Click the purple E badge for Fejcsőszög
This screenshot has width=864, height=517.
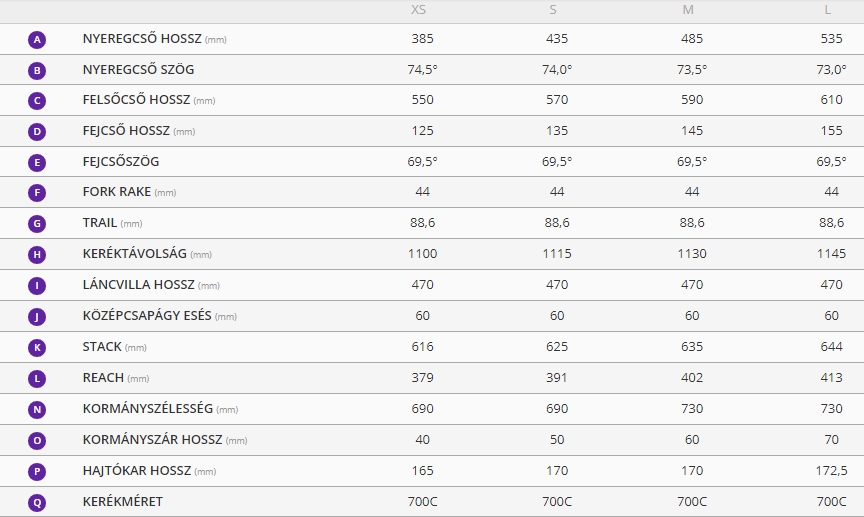[37, 163]
